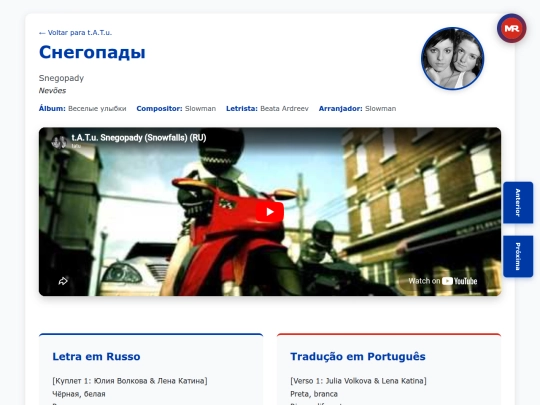
Task: Click the Arranjador label
Action: point(340,108)
